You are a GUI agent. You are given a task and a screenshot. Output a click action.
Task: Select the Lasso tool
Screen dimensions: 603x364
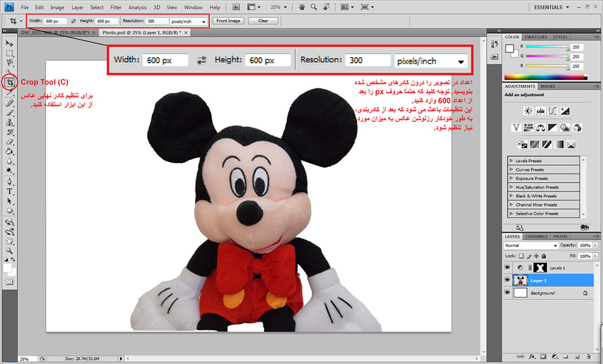(x=10, y=62)
